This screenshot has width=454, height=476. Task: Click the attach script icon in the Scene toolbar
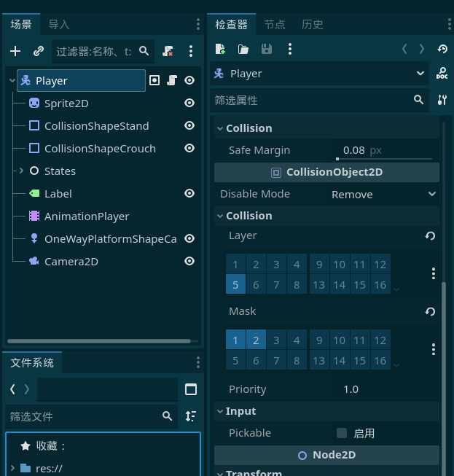click(168, 51)
